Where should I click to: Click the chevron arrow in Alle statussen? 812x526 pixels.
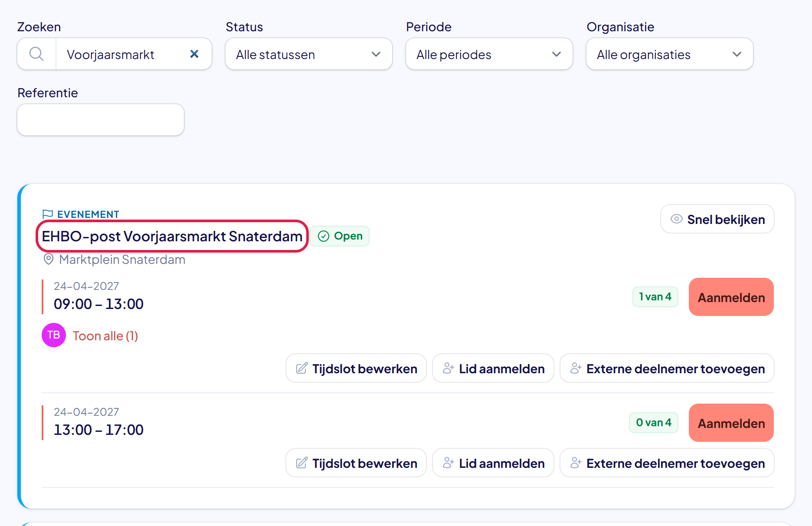click(x=376, y=54)
